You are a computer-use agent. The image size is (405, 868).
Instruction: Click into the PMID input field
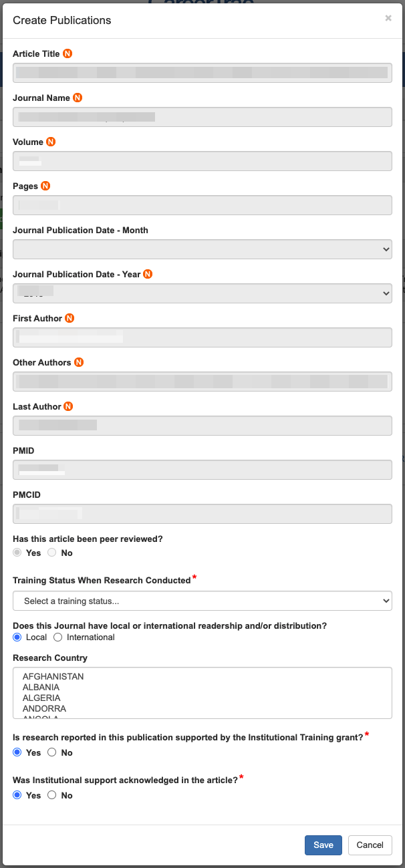[202, 470]
